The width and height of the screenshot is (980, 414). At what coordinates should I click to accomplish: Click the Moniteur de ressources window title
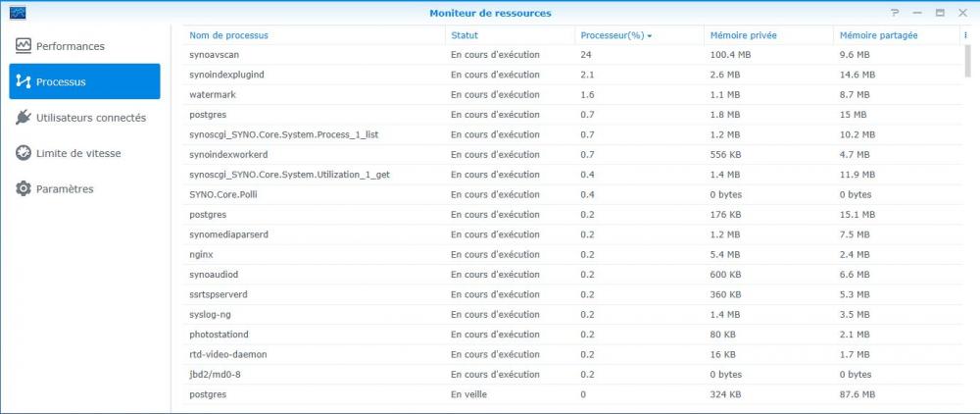pyautogui.click(x=490, y=13)
